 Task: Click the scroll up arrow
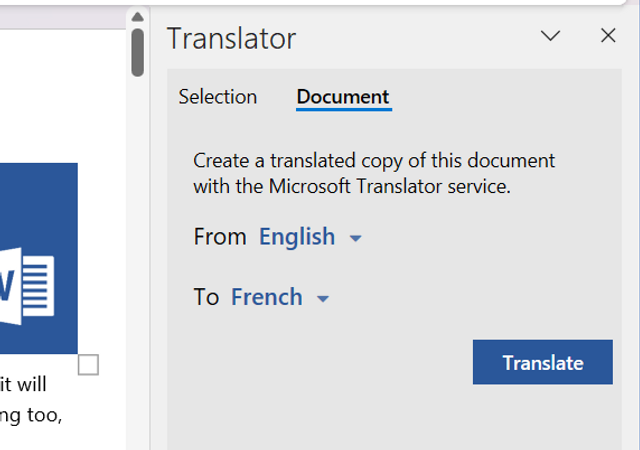point(138,17)
